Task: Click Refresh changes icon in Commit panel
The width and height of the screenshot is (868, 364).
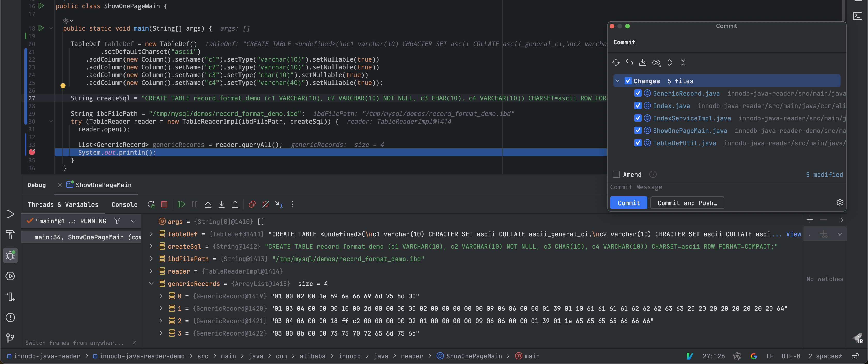Action: (x=616, y=63)
